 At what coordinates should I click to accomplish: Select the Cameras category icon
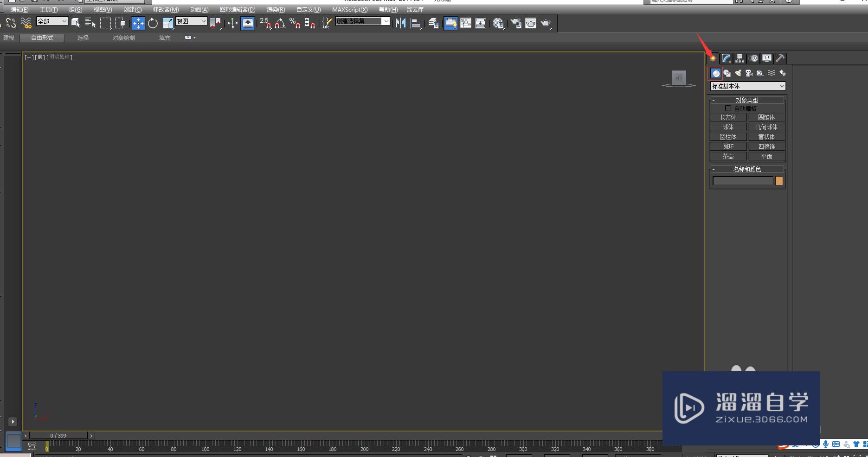[749, 73]
